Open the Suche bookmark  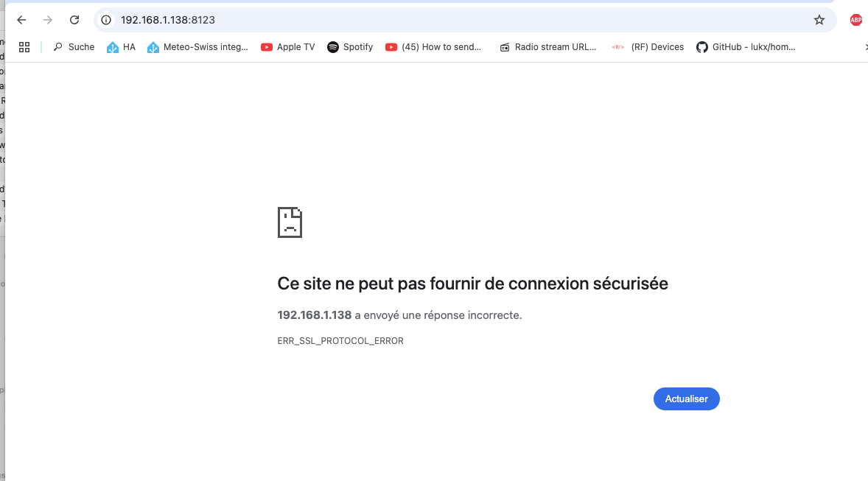74,47
